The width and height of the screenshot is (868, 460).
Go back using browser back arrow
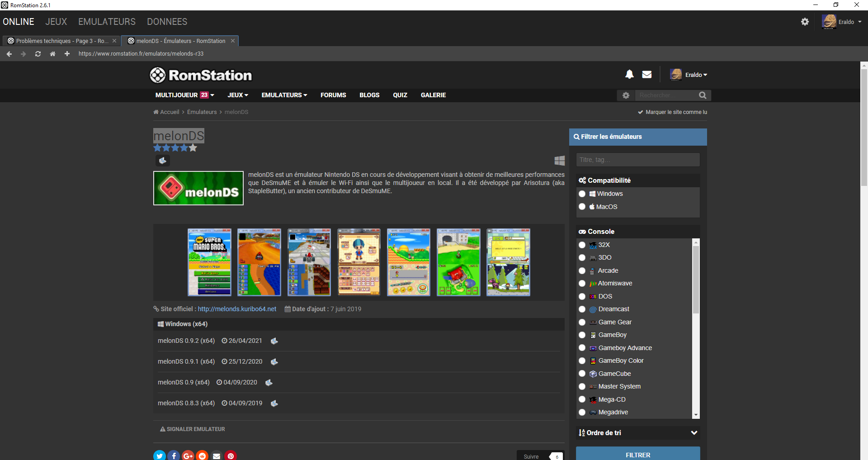point(9,54)
